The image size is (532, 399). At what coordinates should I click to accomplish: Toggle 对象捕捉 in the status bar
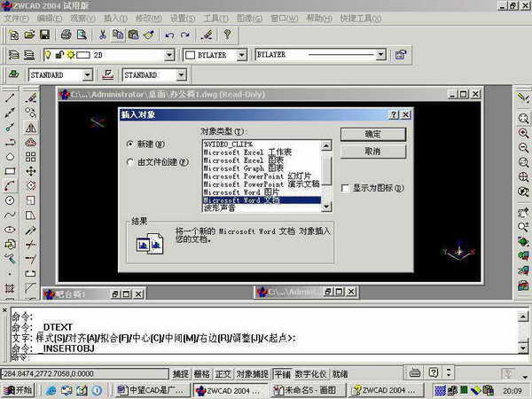click(x=253, y=373)
